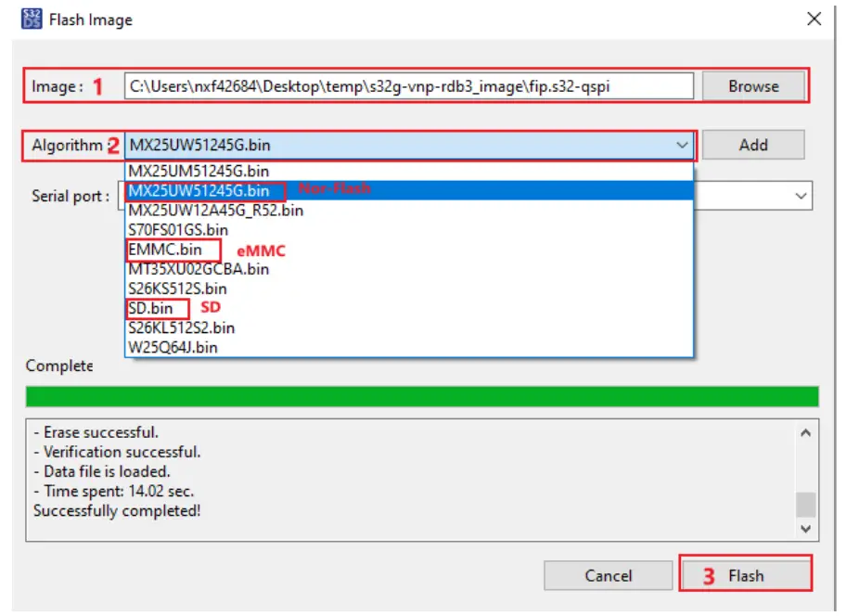Screen dimensions: 847x616
Task: Click the Browse button
Action: [753, 86]
